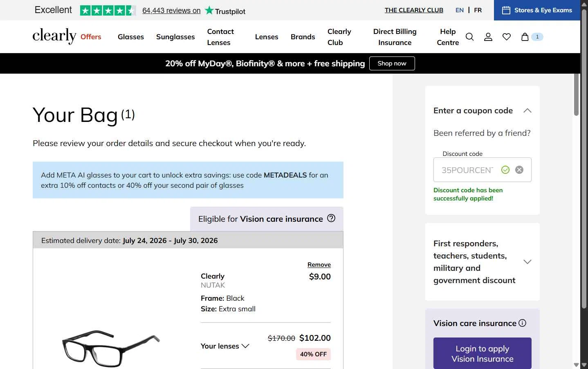Click the Shop now button
This screenshot has height=369, width=588.
pyautogui.click(x=392, y=63)
